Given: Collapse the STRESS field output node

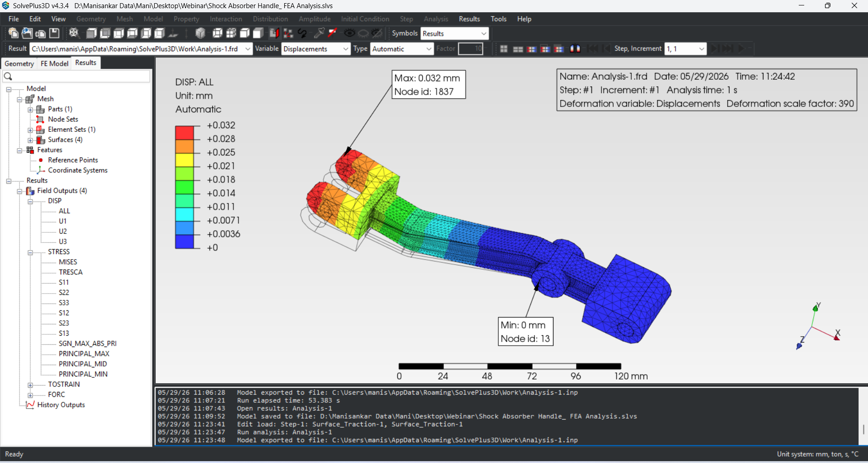Looking at the screenshot, I should point(30,252).
